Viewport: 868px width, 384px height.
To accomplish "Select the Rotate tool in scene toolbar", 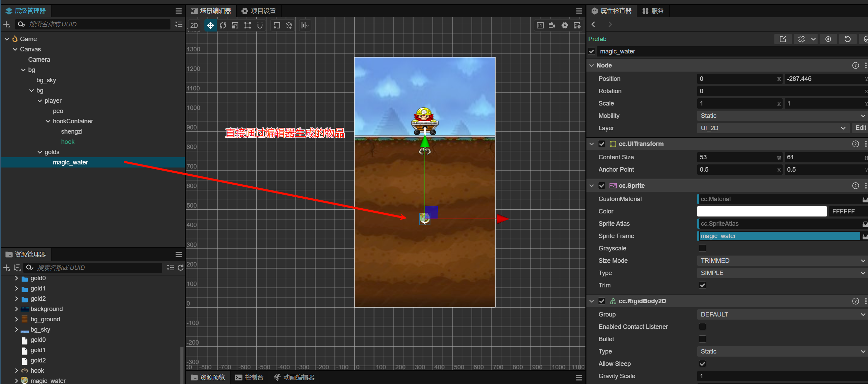I will coord(223,25).
